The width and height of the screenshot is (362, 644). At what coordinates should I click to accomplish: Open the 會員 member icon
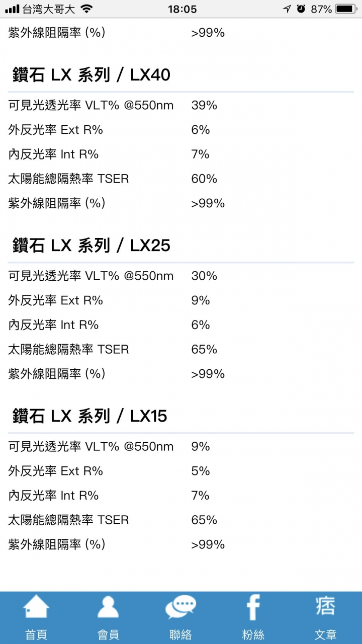point(108,607)
